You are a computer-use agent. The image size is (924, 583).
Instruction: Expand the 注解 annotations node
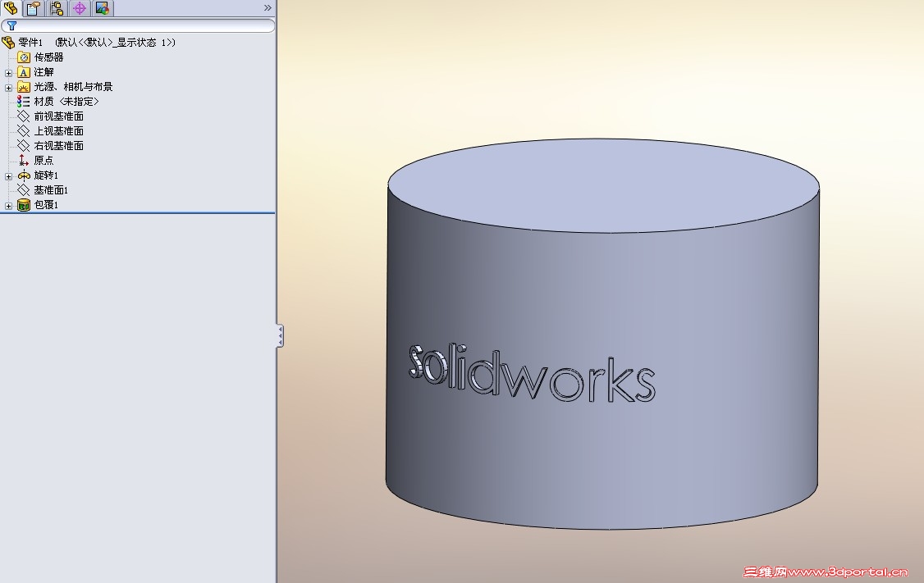(8, 73)
